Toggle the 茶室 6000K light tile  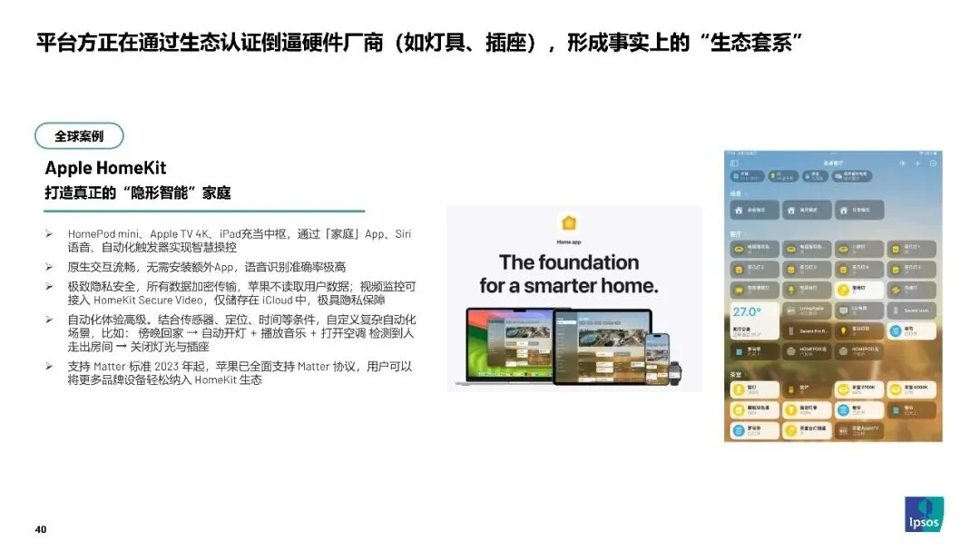[912, 389]
